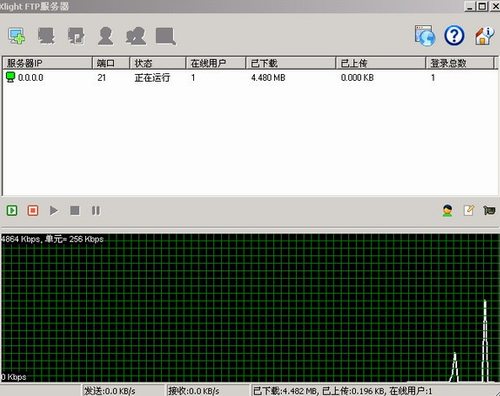Click the greyed-out modify virtual server icon

[46, 36]
